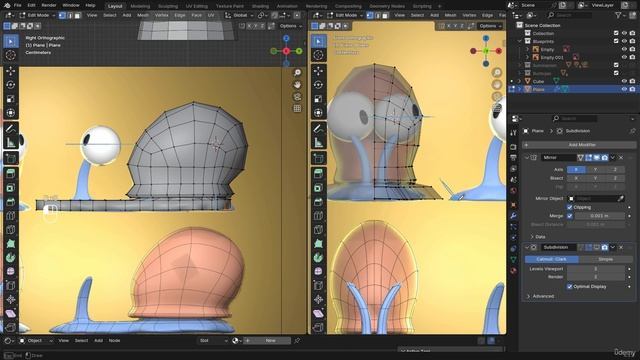Image resolution: width=640 pixels, height=360 pixels.
Task: Click the Render levels value field
Action: point(596,277)
